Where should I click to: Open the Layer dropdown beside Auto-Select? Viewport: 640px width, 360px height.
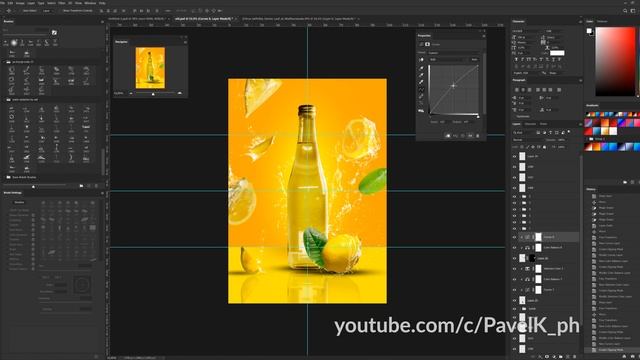[x=48, y=11]
